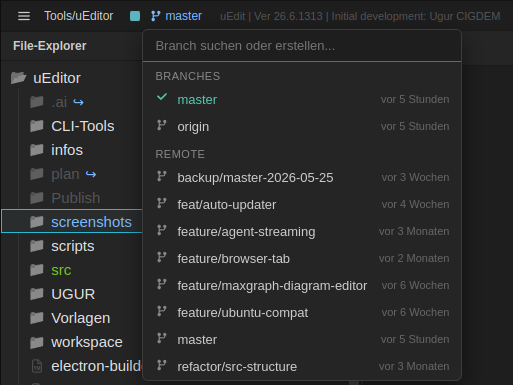Click branch icon beside feature/browser-tab
The height and width of the screenshot is (385, 513).
(x=162, y=257)
